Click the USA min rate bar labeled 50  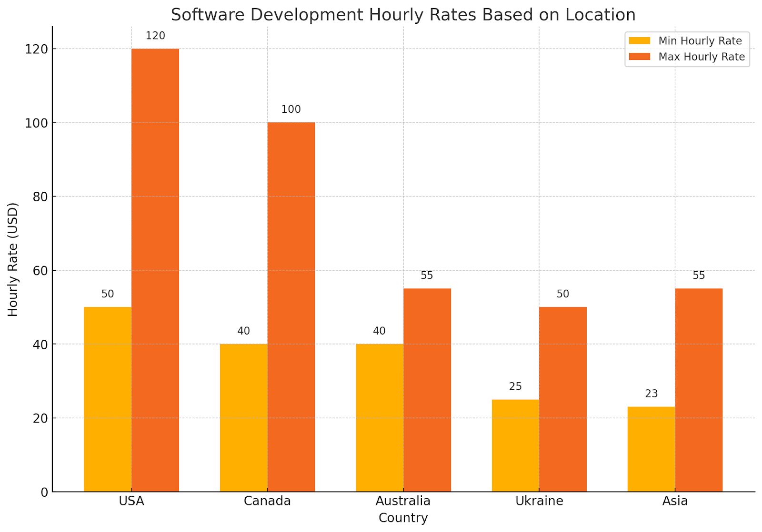point(108,399)
